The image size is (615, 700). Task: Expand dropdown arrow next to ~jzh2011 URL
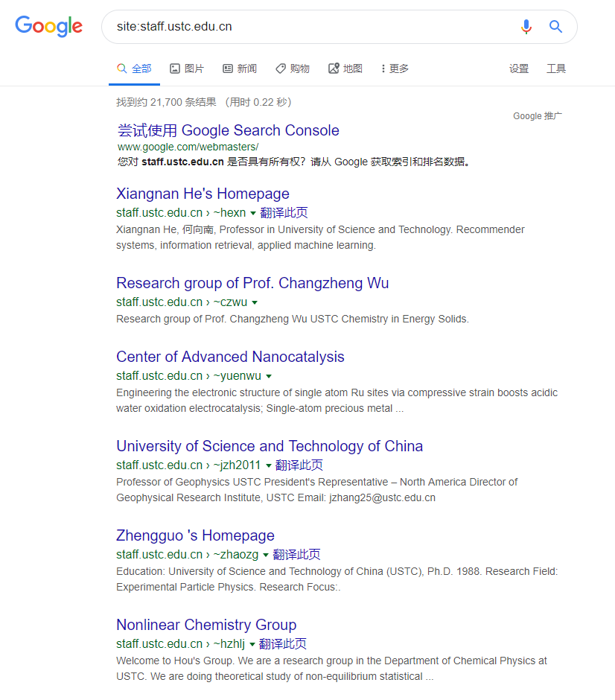(x=269, y=465)
